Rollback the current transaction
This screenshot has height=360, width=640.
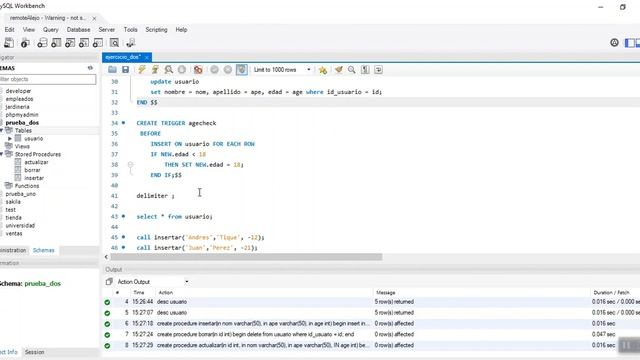pos(228,70)
